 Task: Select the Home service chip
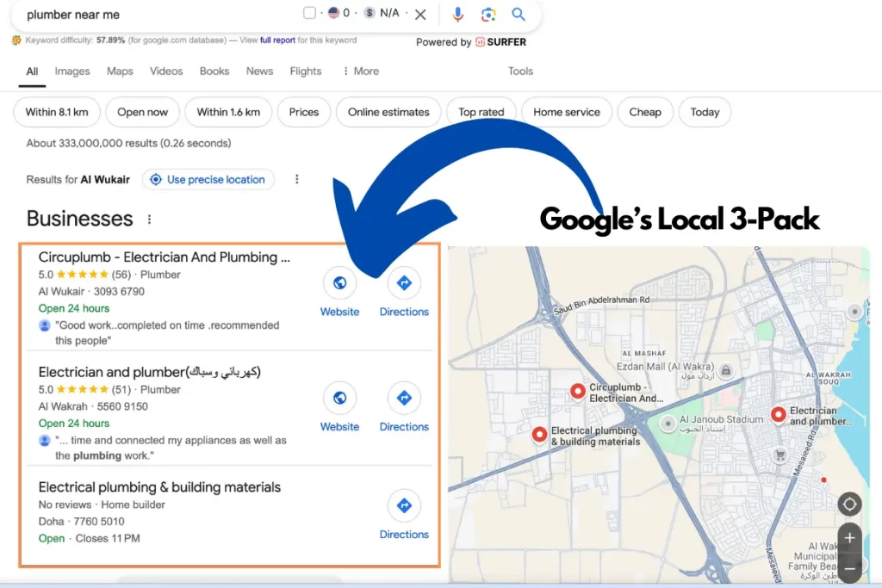click(x=567, y=112)
